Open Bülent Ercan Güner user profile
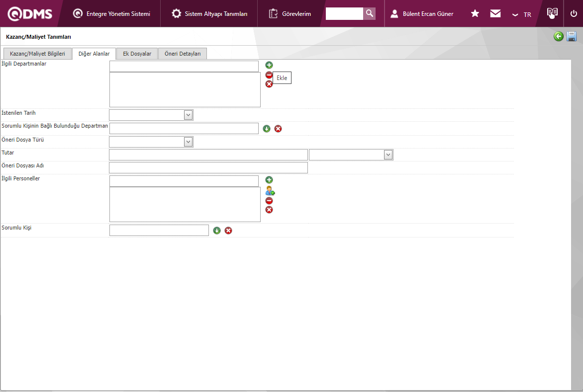The height and width of the screenshot is (392, 583). coord(422,14)
